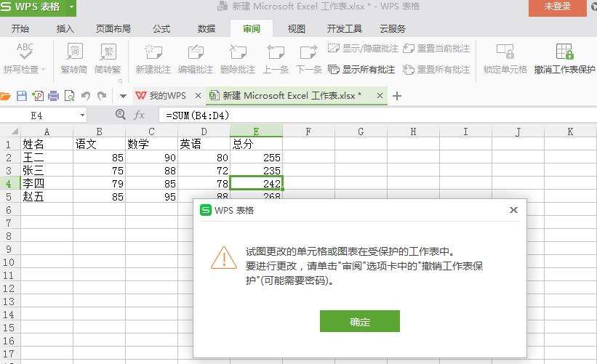
Task: Click the spell check (拼写检查) icon
Action: (x=25, y=52)
